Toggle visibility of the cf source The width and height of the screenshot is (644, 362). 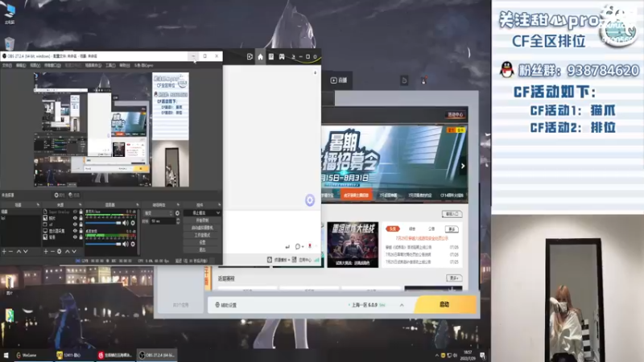click(75, 224)
